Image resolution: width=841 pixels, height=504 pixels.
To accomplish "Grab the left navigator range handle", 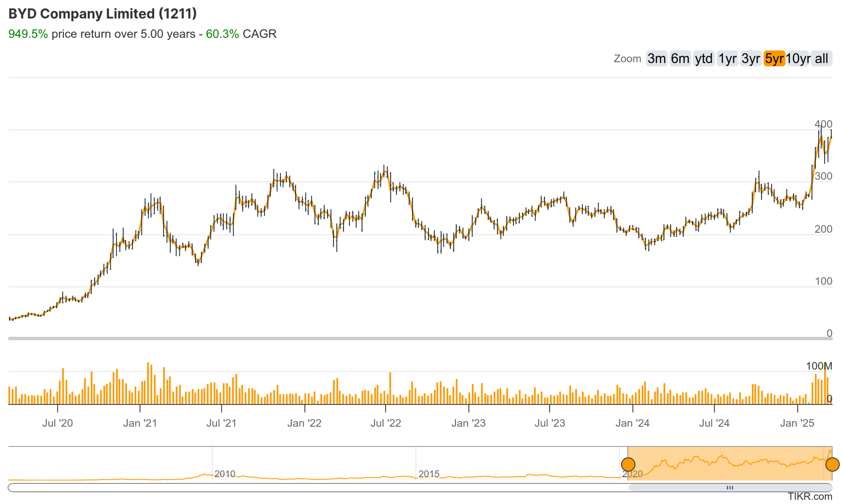I will click(628, 464).
